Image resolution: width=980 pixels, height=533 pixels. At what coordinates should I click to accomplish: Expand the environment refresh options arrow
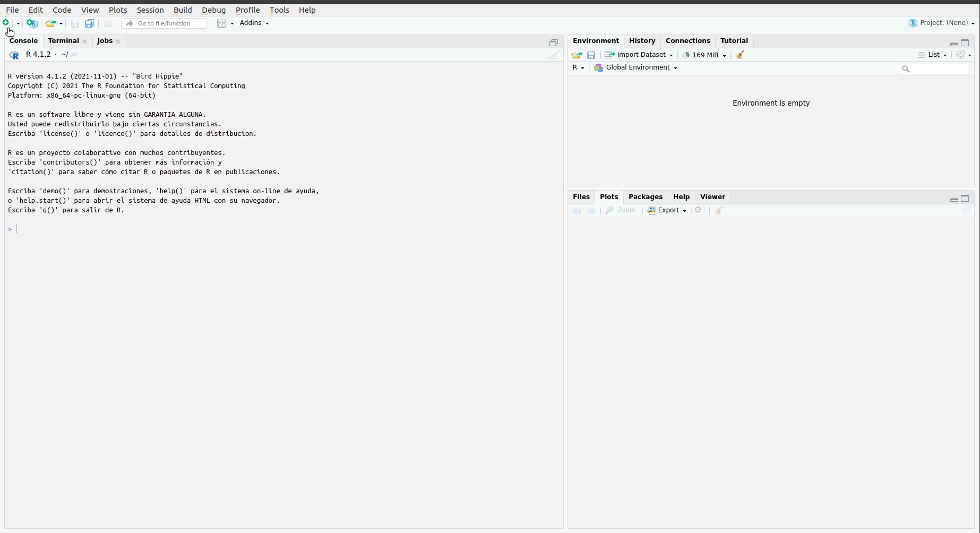[970, 55]
